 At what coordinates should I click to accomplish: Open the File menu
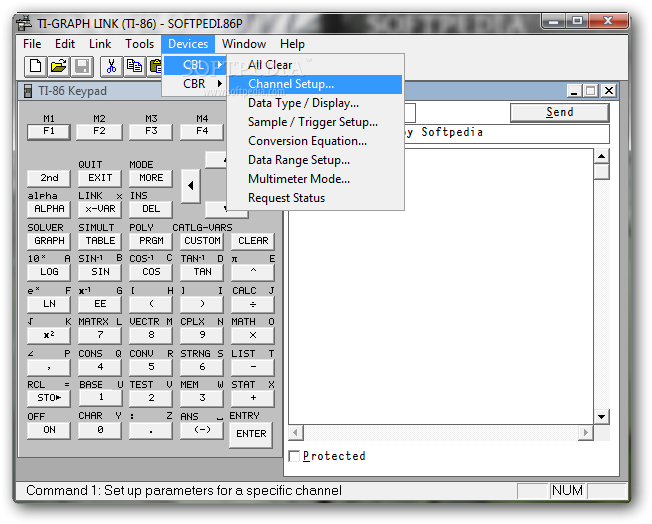[32, 44]
